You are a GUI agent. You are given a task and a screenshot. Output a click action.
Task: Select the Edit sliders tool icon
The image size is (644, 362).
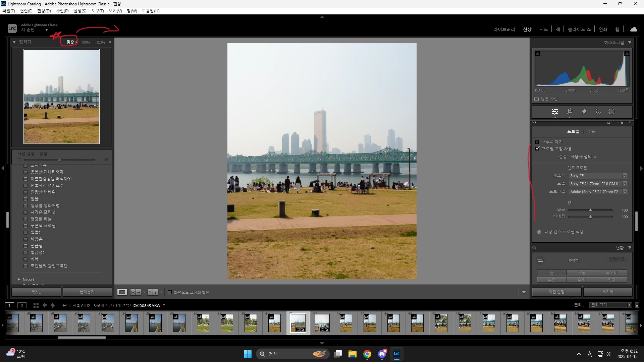tap(555, 112)
